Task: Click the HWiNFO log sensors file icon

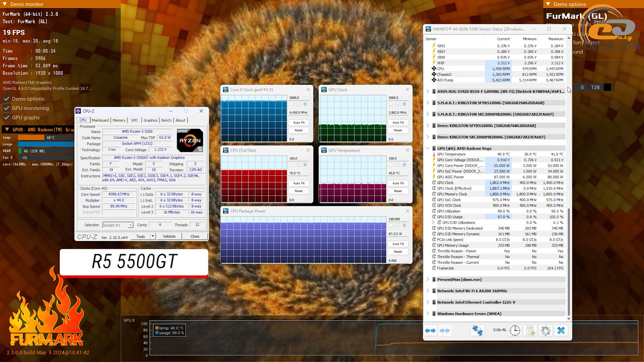Action: (x=530, y=331)
